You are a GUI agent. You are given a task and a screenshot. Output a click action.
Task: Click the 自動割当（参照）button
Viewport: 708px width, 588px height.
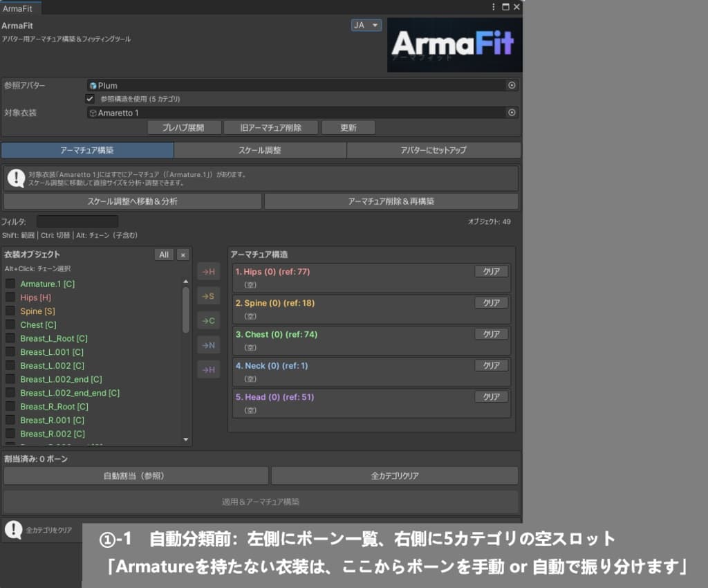[136, 475]
